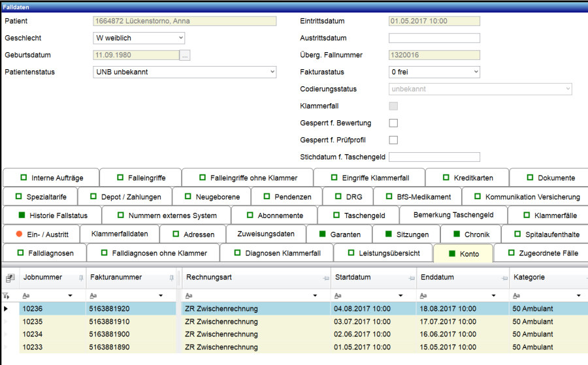Image resolution: width=588 pixels, height=365 pixels.
Task: Open the Historie Fallstatus tab
Action: [x=51, y=215]
